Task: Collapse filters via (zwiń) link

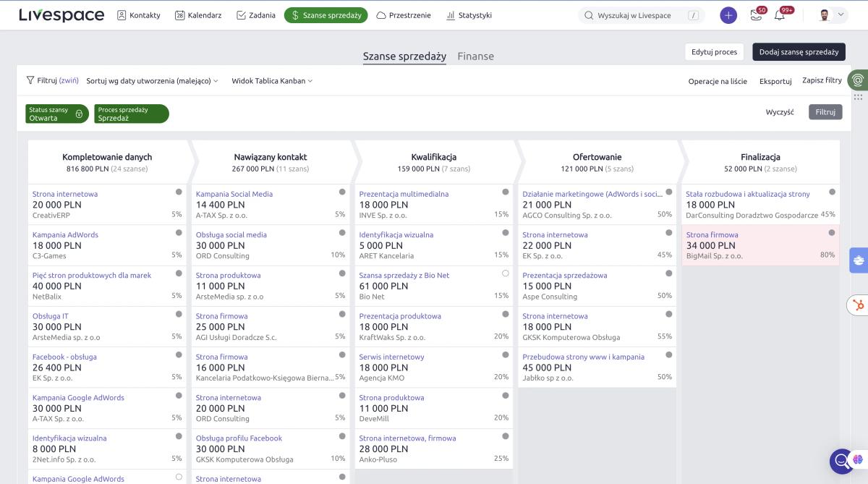Action: [69, 81]
